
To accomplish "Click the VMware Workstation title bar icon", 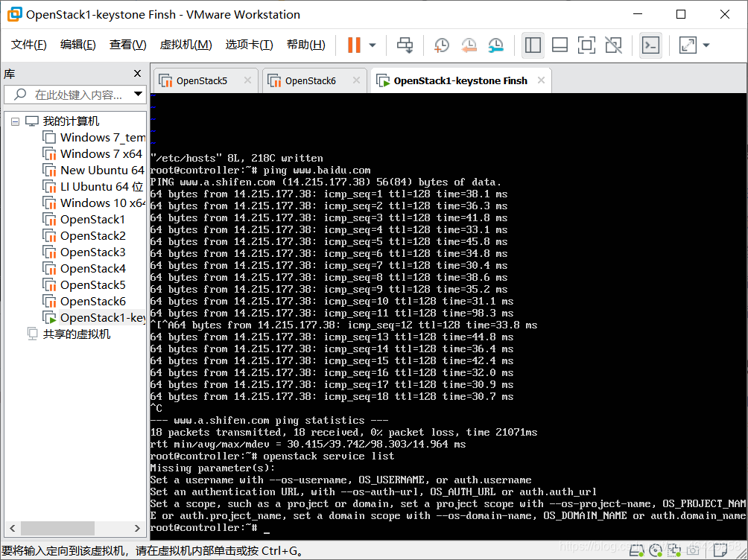I will [x=14, y=14].
